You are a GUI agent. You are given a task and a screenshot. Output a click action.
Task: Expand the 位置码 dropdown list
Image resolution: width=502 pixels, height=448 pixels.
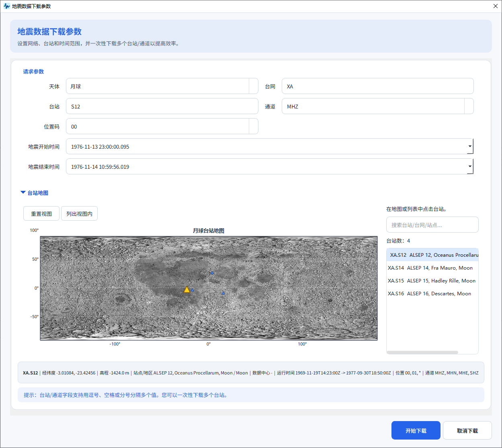click(x=254, y=127)
